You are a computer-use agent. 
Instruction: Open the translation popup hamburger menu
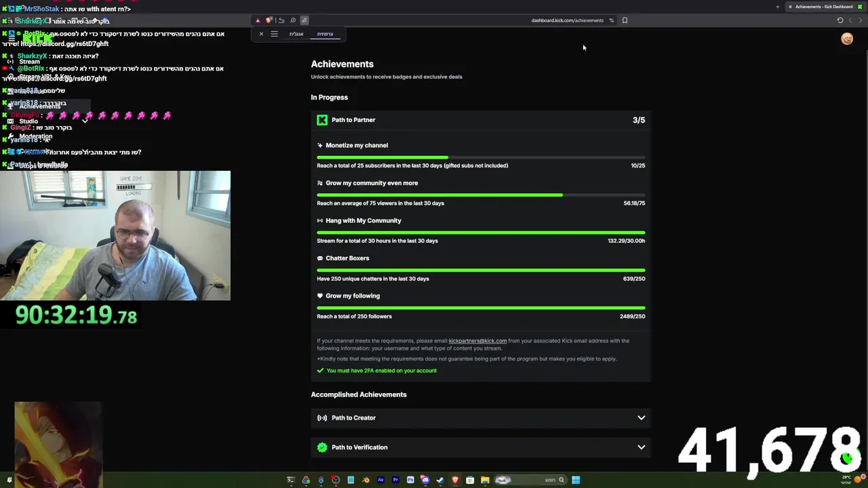pyautogui.click(x=274, y=34)
